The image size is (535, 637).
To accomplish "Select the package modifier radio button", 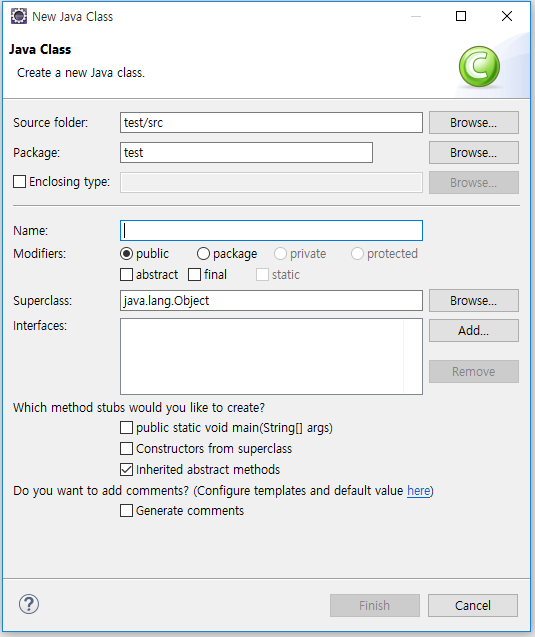I will pos(203,254).
